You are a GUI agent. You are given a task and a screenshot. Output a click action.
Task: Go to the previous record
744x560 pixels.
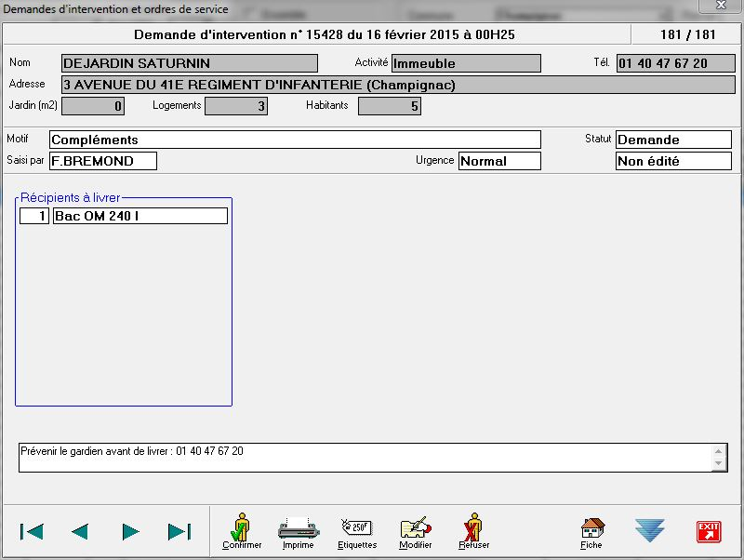pos(80,531)
